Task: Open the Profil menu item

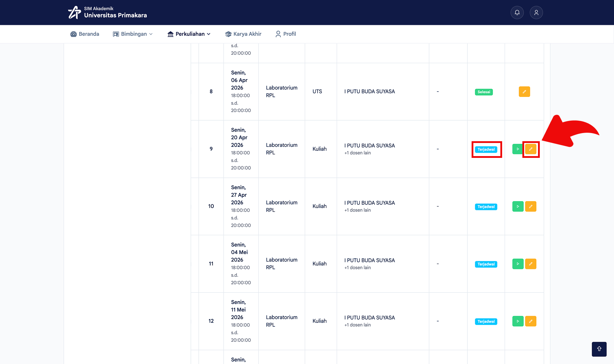Action: pos(286,34)
